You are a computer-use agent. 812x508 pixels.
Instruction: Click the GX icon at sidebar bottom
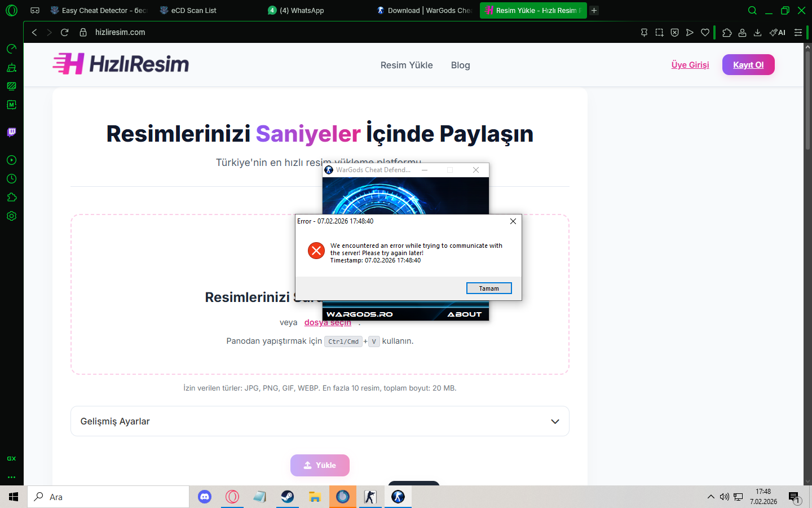[x=11, y=459]
